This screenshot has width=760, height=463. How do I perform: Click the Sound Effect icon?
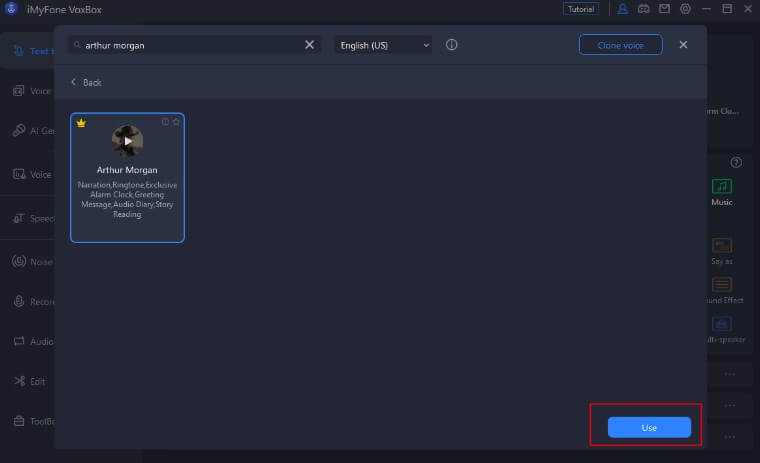[722, 285]
